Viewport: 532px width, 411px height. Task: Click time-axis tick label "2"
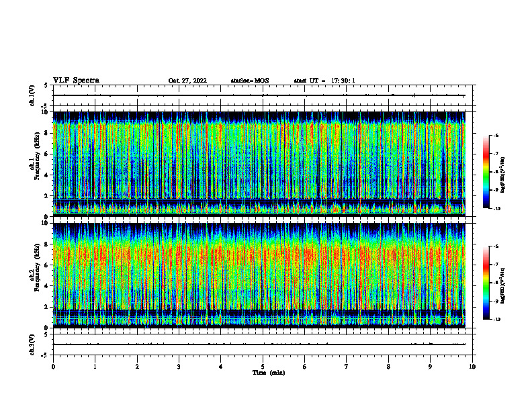pos(137,367)
